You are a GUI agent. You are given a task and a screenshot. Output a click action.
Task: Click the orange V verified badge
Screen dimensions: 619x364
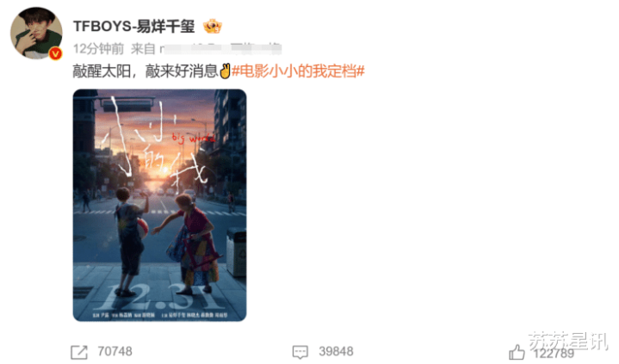pos(55,53)
